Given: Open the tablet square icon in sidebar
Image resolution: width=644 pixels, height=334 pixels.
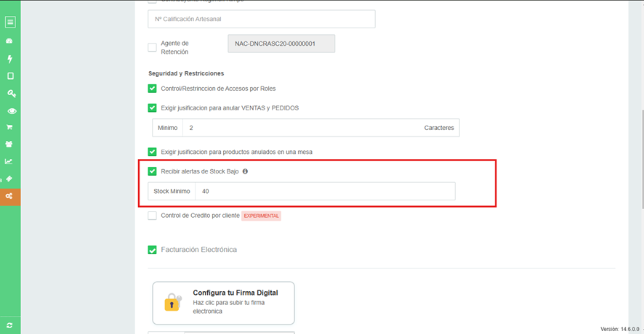Looking at the screenshot, I should 10,76.
